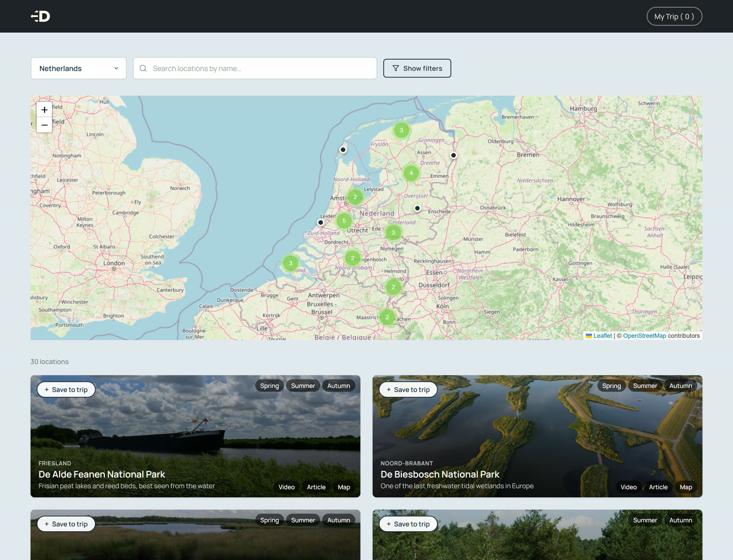This screenshot has height=560, width=733.
Task: Click the Summer tag on the De Alde Feanen card
Action: coord(303,386)
